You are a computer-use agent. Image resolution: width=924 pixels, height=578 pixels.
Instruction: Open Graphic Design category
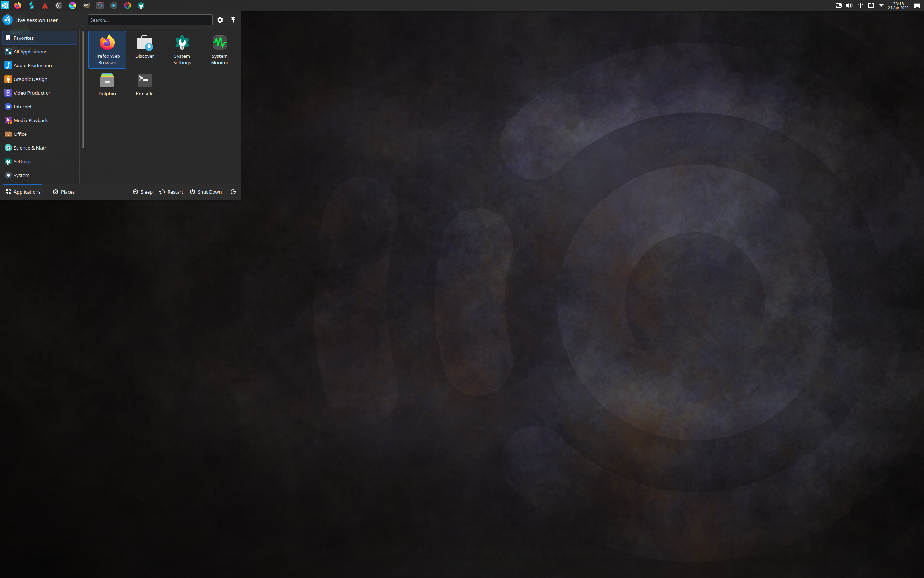[40, 79]
